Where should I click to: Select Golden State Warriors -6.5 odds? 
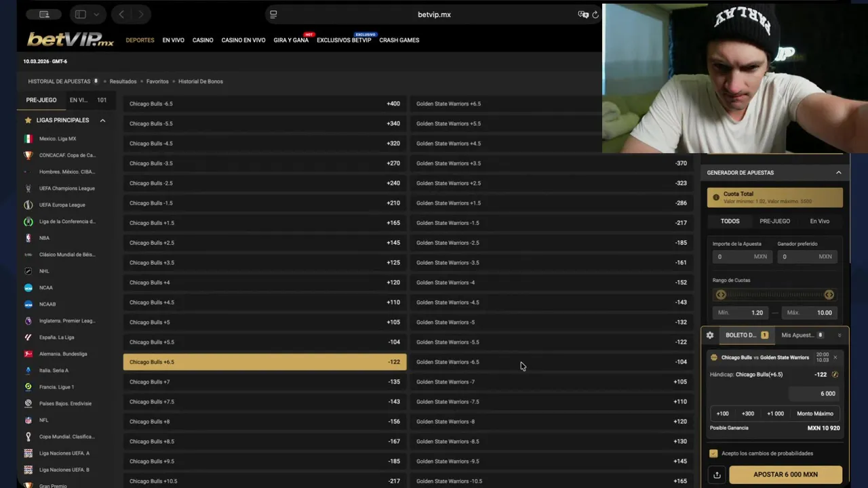[x=551, y=362]
